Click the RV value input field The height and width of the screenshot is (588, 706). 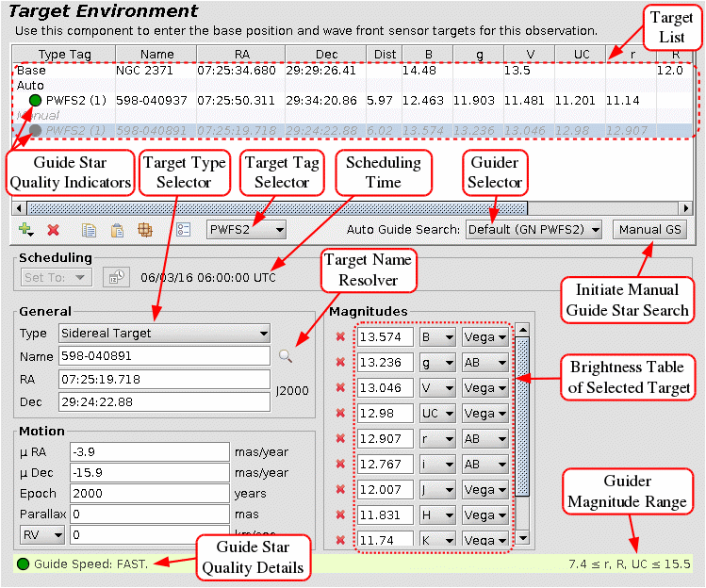click(x=150, y=535)
